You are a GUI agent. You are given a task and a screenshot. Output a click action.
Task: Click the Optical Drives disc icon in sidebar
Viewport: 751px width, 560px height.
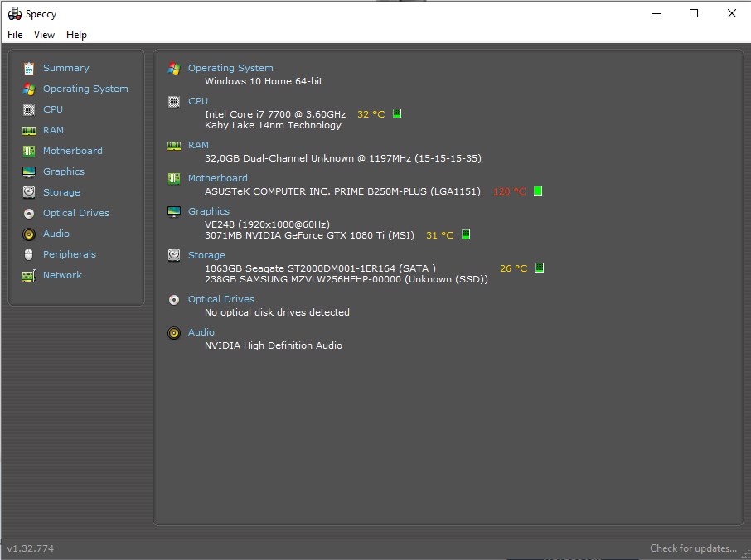[x=29, y=213]
